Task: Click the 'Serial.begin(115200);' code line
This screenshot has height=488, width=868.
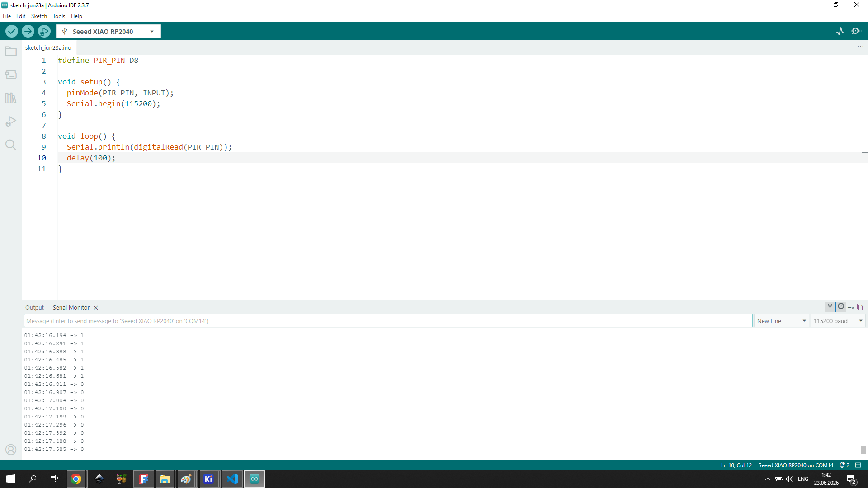Action: [113, 103]
